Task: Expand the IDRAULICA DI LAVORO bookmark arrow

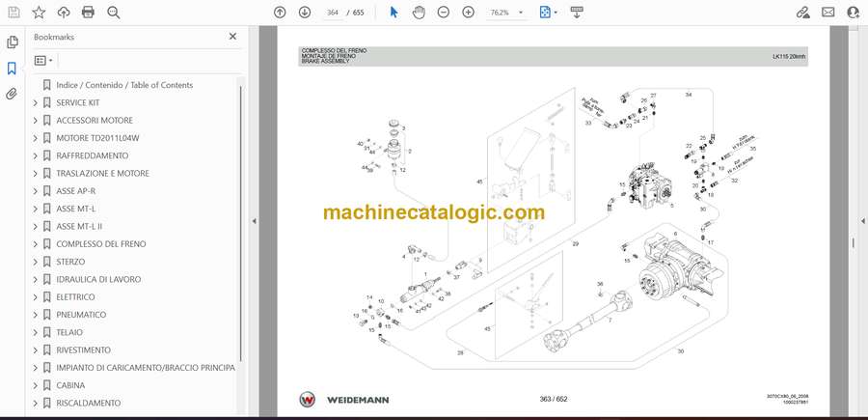Action: click(x=36, y=279)
